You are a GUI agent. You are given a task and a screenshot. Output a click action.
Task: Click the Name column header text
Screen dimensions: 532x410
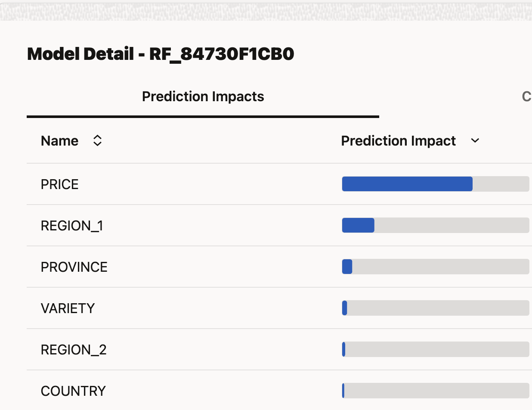click(59, 141)
